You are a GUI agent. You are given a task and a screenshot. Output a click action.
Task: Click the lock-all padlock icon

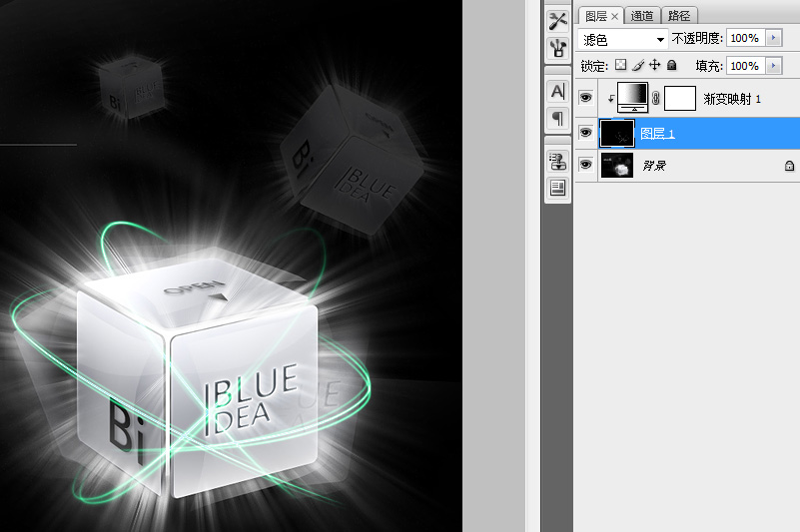click(x=672, y=65)
